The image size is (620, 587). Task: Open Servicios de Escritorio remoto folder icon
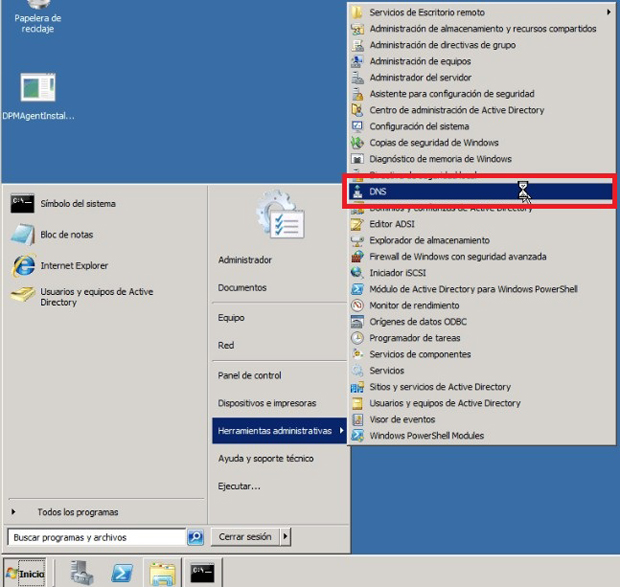point(357,12)
